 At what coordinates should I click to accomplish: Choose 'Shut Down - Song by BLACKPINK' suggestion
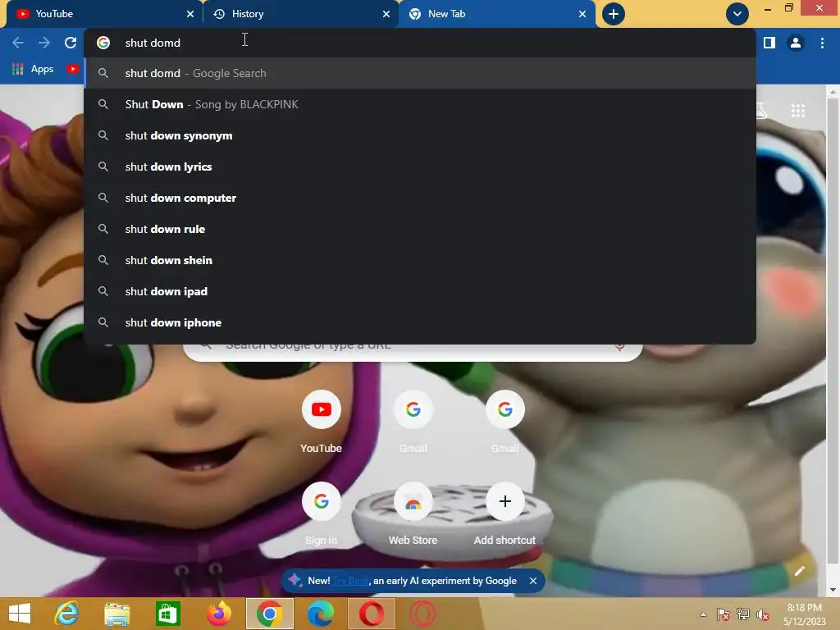pos(420,104)
